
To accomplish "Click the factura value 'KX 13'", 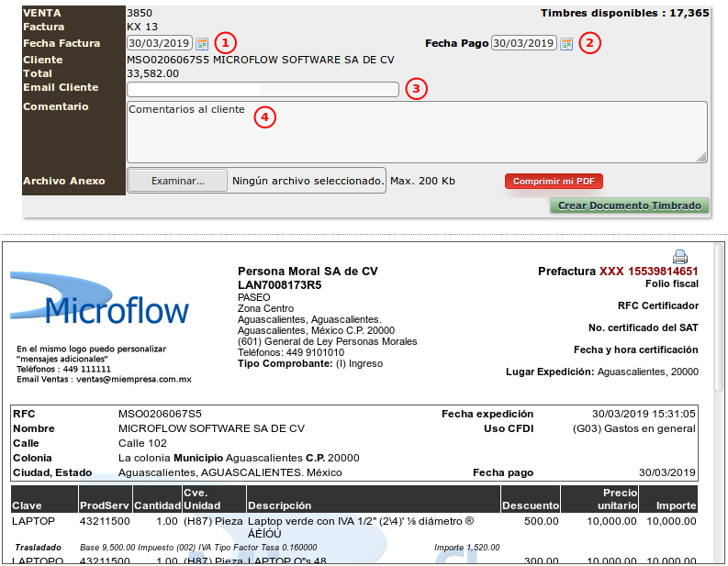I will click(x=142, y=27).
